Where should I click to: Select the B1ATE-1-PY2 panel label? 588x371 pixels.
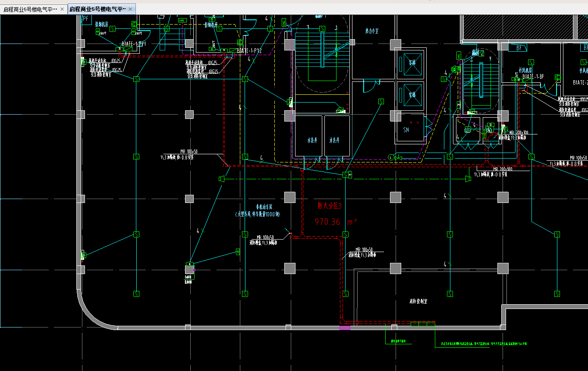[249, 51]
